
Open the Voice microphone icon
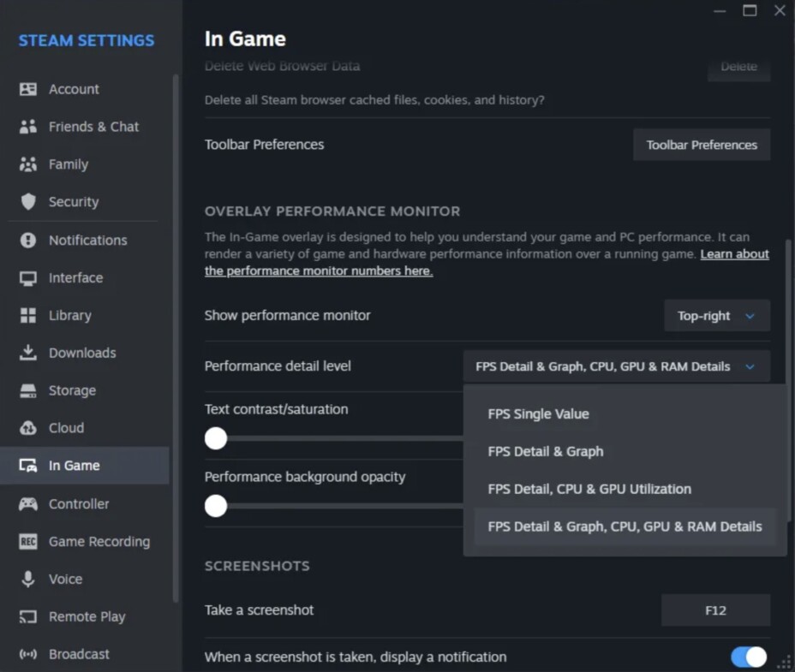point(28,580)
